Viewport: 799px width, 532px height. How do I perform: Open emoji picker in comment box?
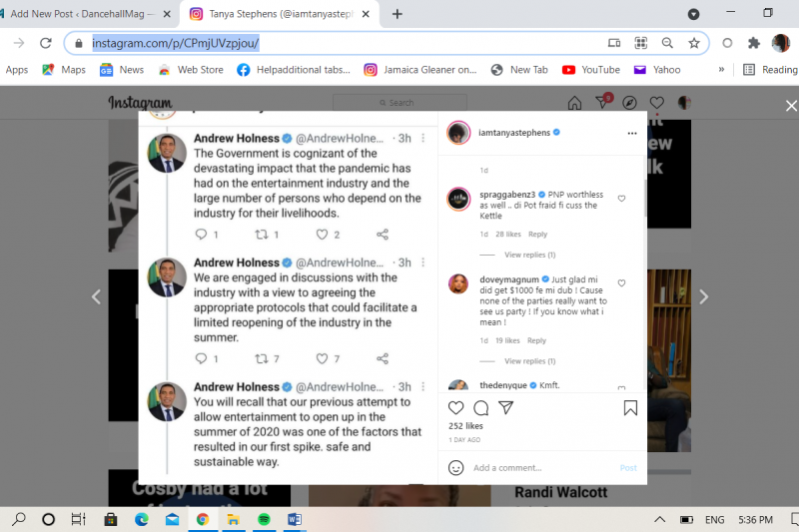pyautogui.click(x=456, y=467)
